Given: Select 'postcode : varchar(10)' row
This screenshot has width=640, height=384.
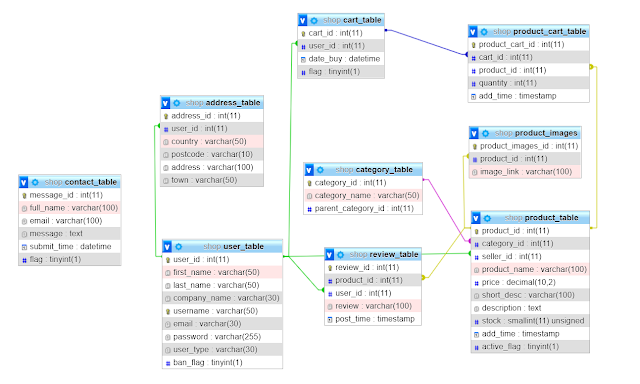Looking at the screenshot, I should click(212, 154).
